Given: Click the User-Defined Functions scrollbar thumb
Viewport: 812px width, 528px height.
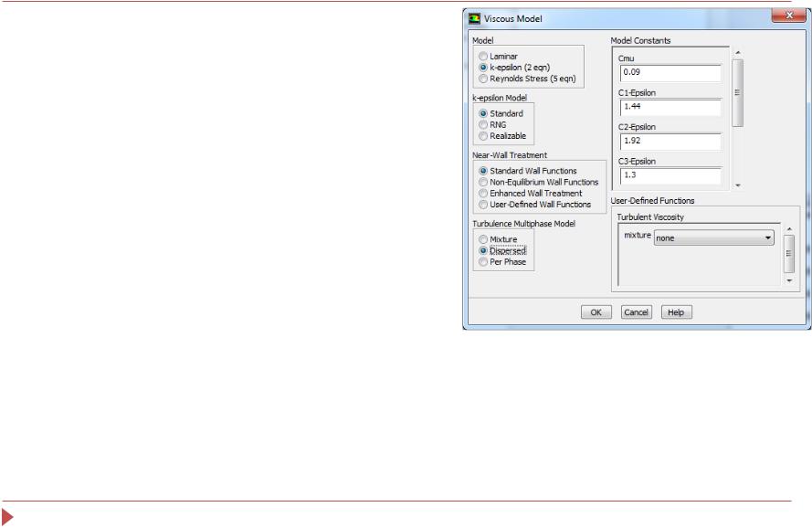Looking at the screenshot, I should tap(789, 254).
